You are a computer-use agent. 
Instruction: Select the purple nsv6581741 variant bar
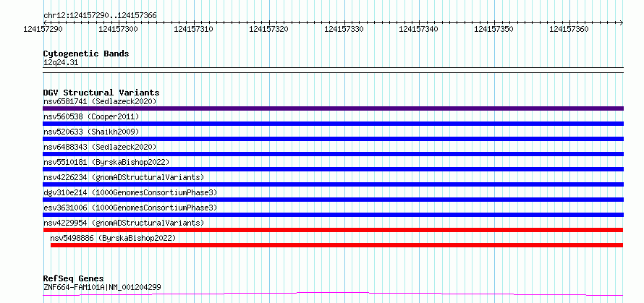(x=333, y=108)
